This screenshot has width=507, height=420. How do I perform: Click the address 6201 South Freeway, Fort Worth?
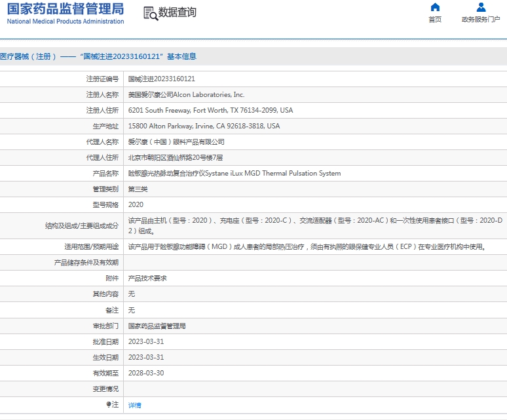[210, 110]
